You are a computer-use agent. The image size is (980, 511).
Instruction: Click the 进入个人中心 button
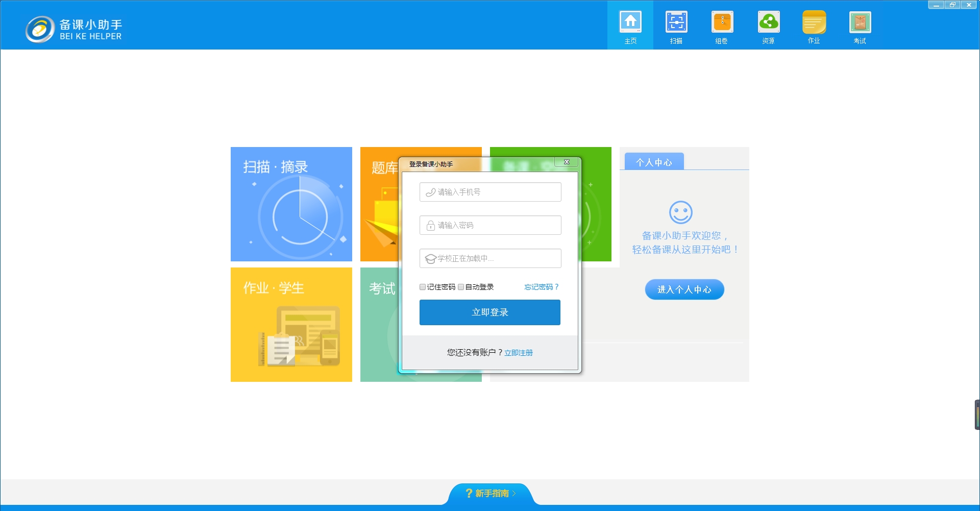coord(684,289)
